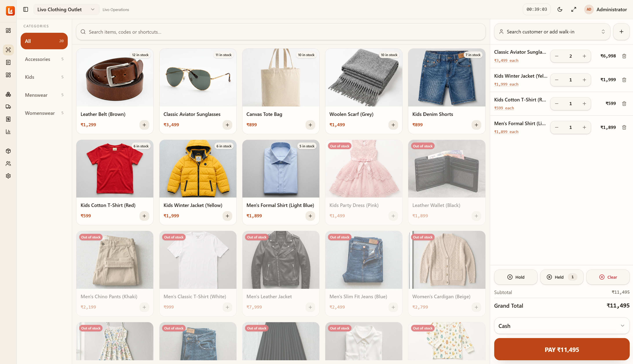This screenshot has height=364, width=633.
Task: Add Woolen Scarf (Grey) to the cart
Action: tap(393, 125)
